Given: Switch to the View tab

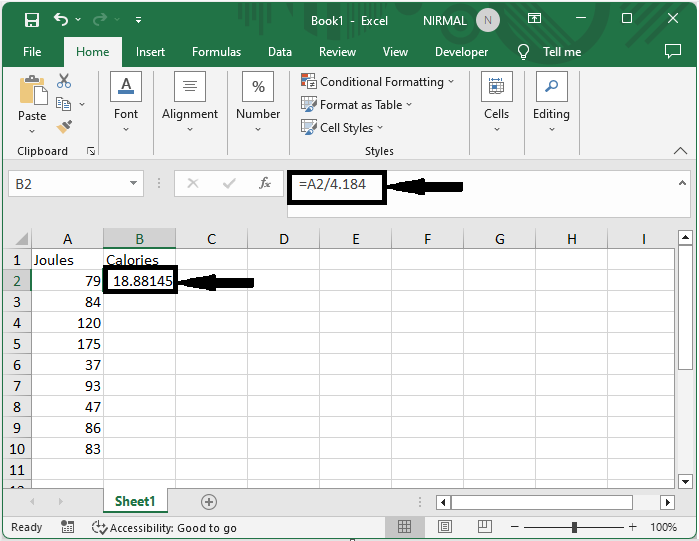Looking at the screenshot, I should click(395, 52).
